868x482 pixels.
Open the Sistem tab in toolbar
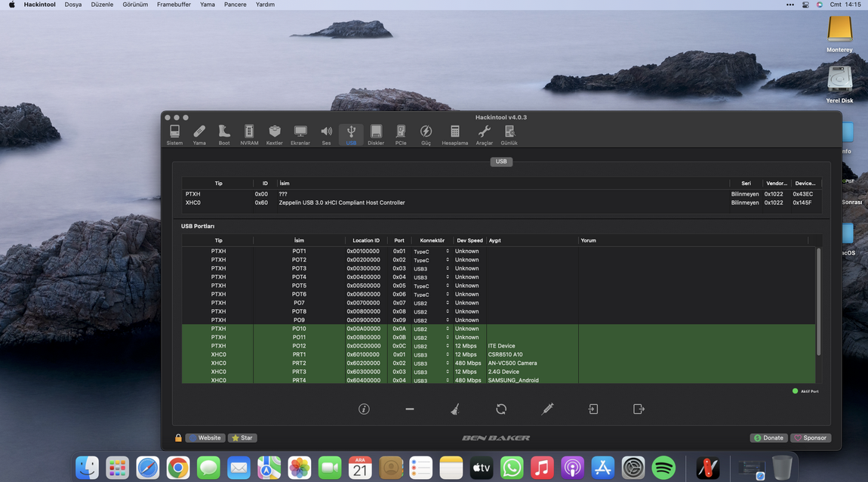coord(174,135)
